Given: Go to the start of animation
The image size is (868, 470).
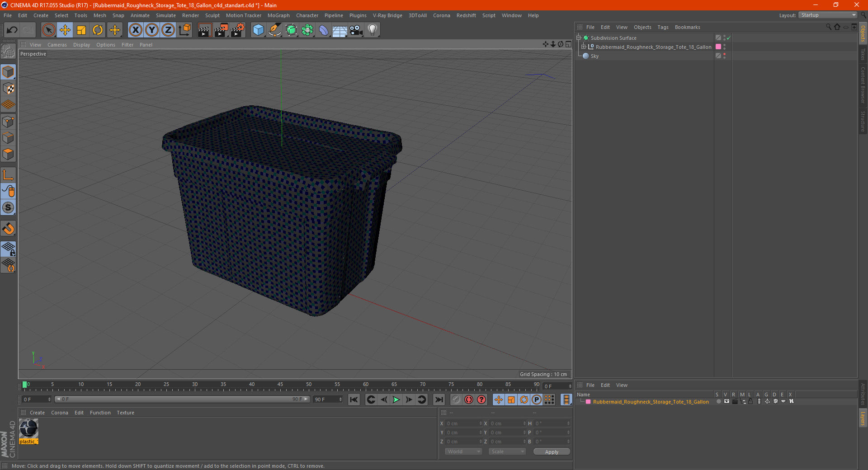Looking at the screenshot, I should click(354, 399).
